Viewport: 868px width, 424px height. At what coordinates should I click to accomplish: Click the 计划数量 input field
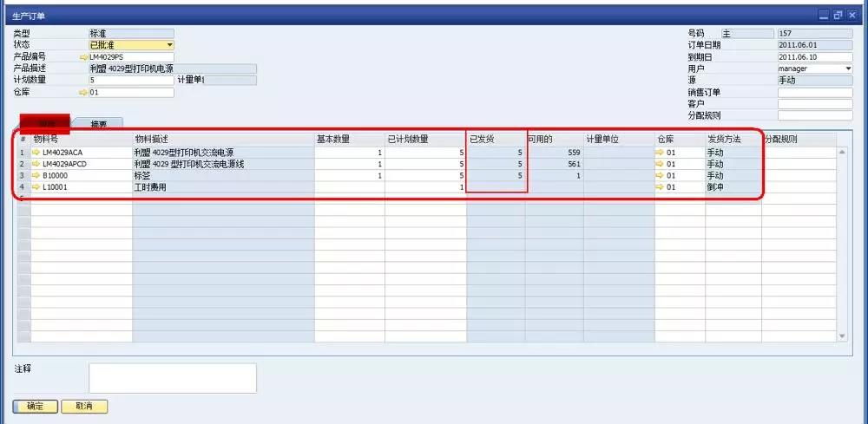tap(130, 81)
